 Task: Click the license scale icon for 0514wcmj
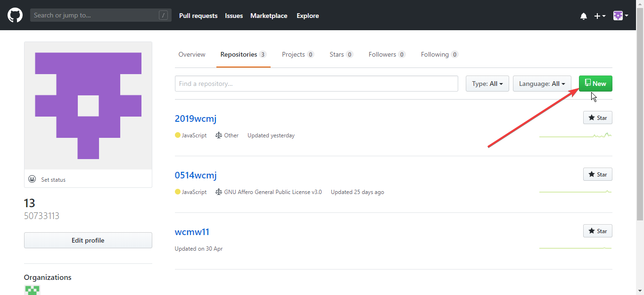click(218, 192)
